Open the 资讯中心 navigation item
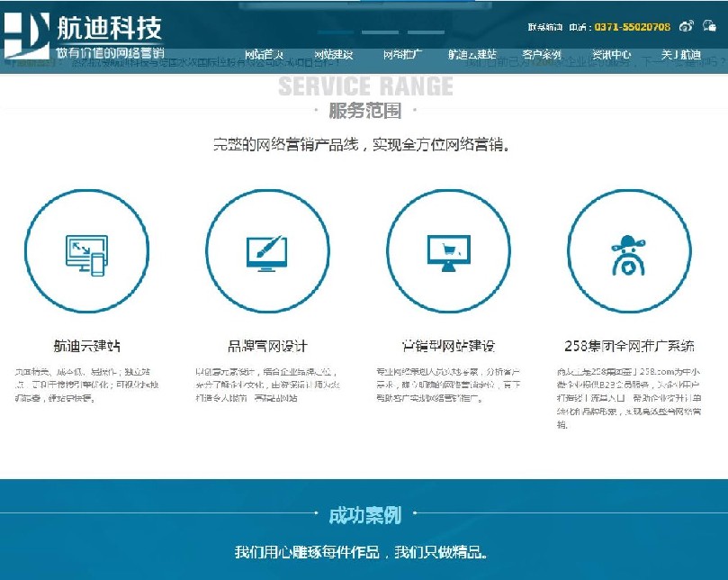This screenshot has height=580, width=728. (x=611, y=55)
